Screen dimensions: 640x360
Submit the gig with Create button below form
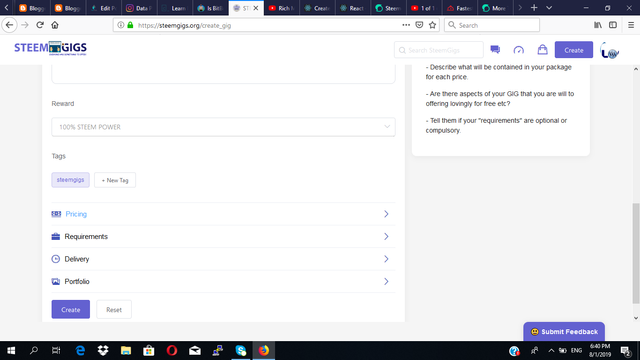click(71, 309)
